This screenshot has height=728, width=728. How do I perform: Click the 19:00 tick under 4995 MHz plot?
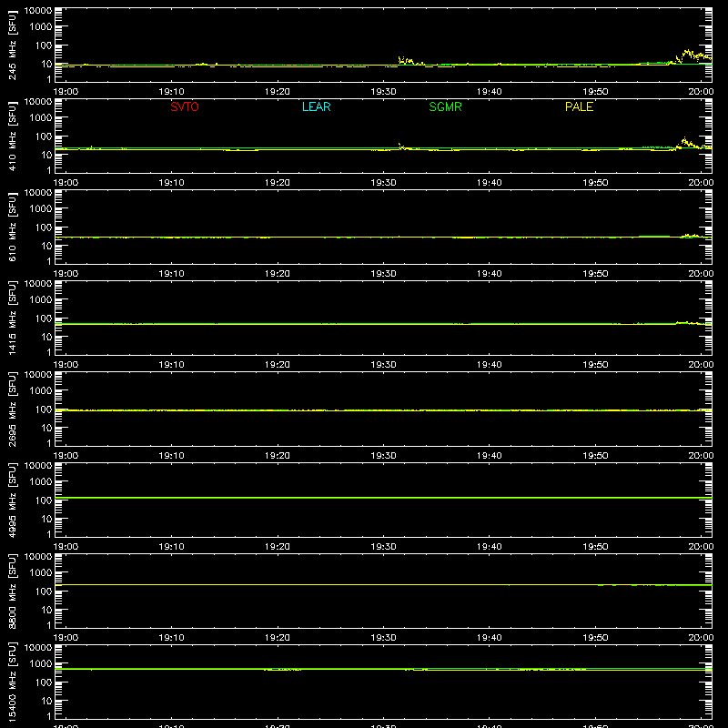point(66,547)
